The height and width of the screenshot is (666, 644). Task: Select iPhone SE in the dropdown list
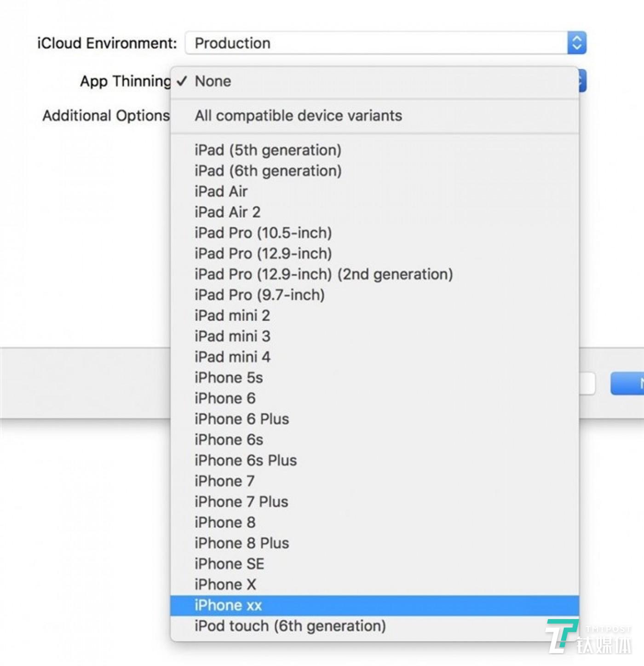pos(229,563)
